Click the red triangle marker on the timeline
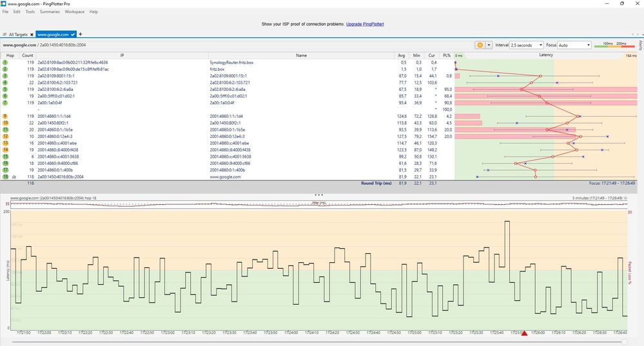 click(x=525, y=333)
